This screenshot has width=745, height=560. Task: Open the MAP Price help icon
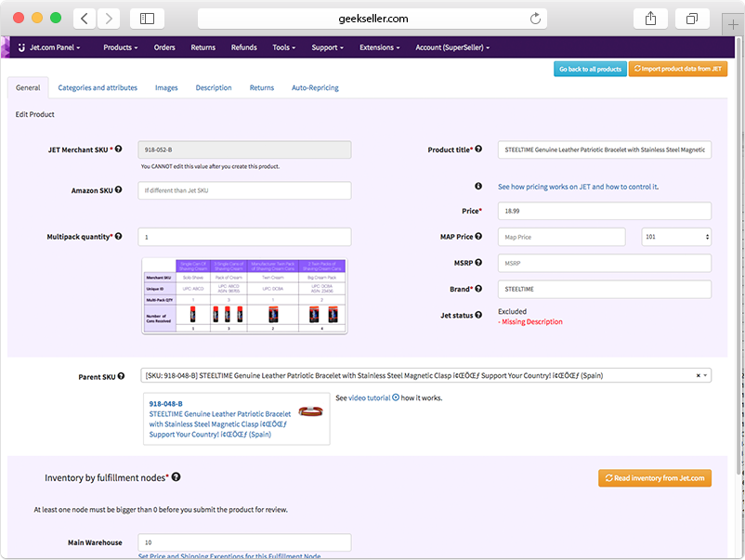click(x=477, y=234)
